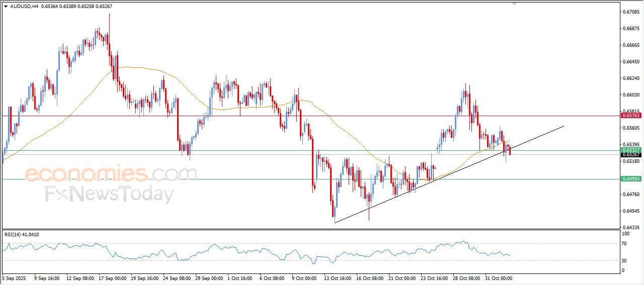Click the red 0.65763 price tag
The height and width of the screenshot is (285, 644).
631,116
